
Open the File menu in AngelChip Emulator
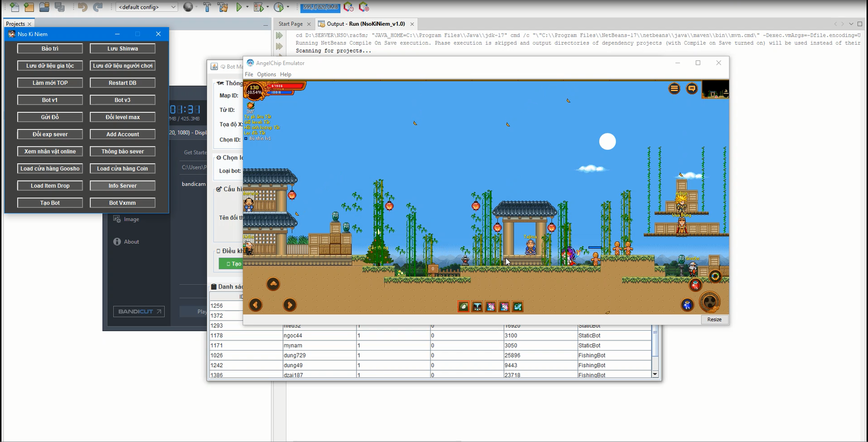coord(249,74)
